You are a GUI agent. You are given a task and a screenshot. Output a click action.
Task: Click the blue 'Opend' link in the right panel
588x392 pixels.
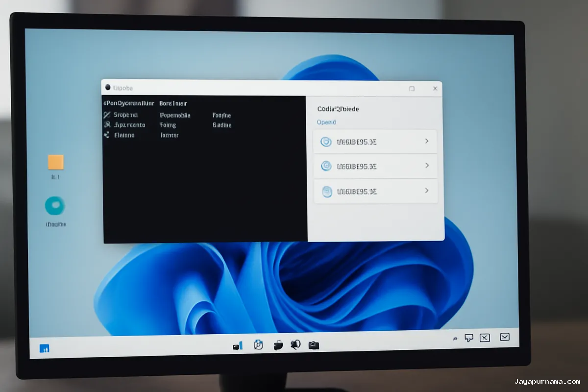(x=326, y=122)
